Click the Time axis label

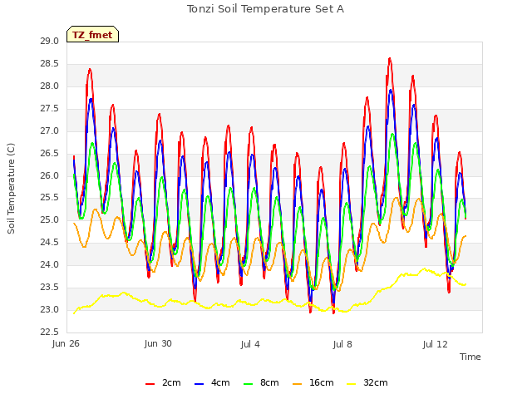[x=470, y=357]
